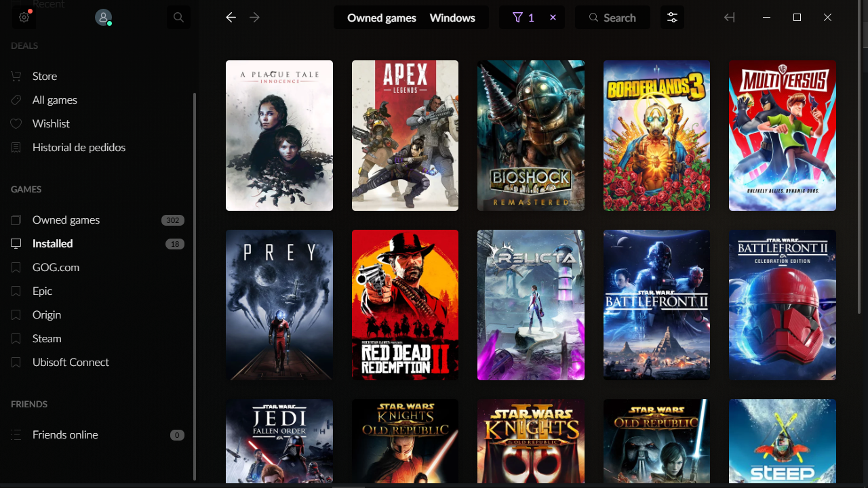Click the Friends online list icon
Screen dimensions: 868x488
click(x=16, y=434)
